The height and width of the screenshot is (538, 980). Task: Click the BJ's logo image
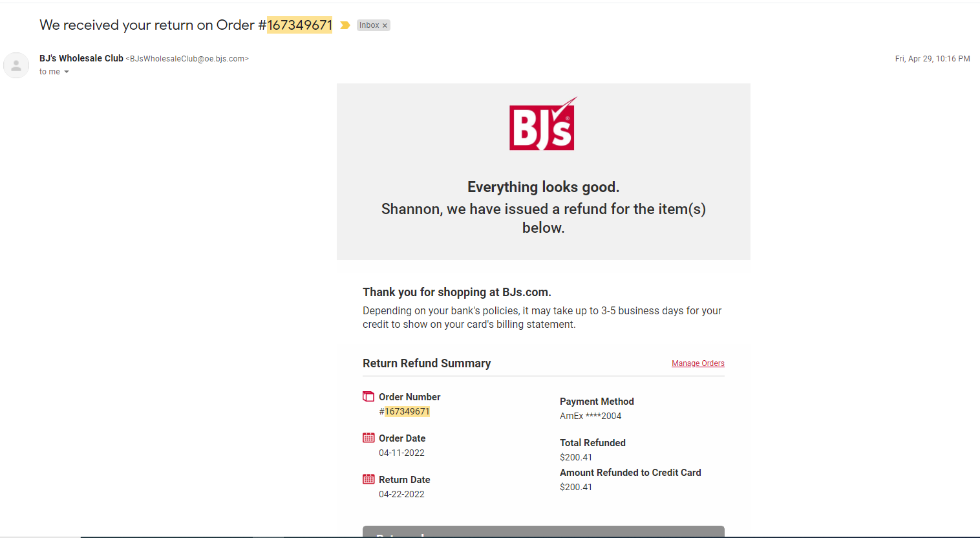[543, 124]
